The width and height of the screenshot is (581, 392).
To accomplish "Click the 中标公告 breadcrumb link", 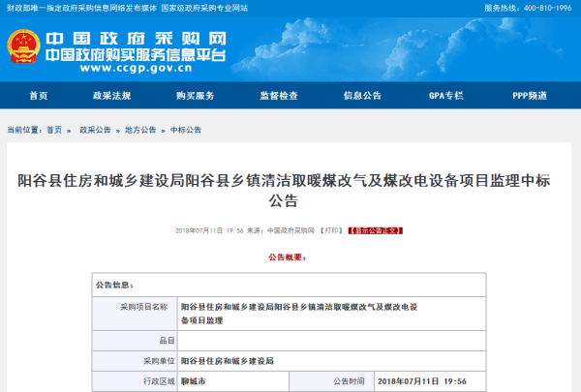I will (x=186, y=130).
